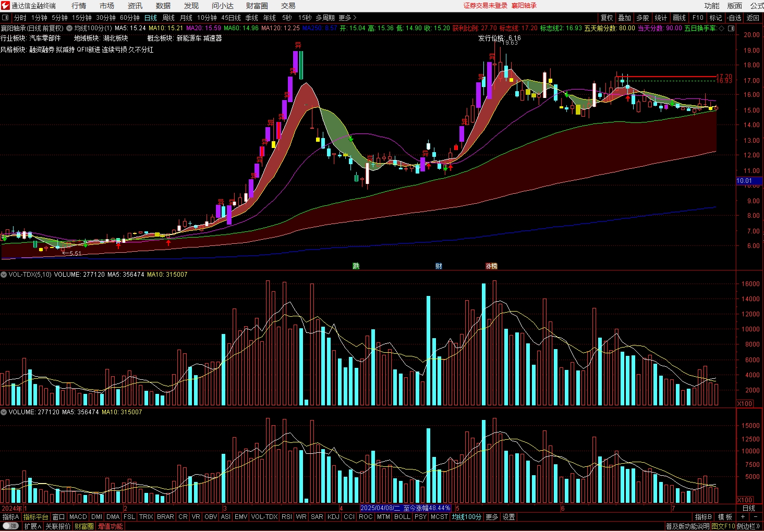Toggle the left panel icon beside 分时
This screenshot has width=764, height=532.
click(5, 18)
